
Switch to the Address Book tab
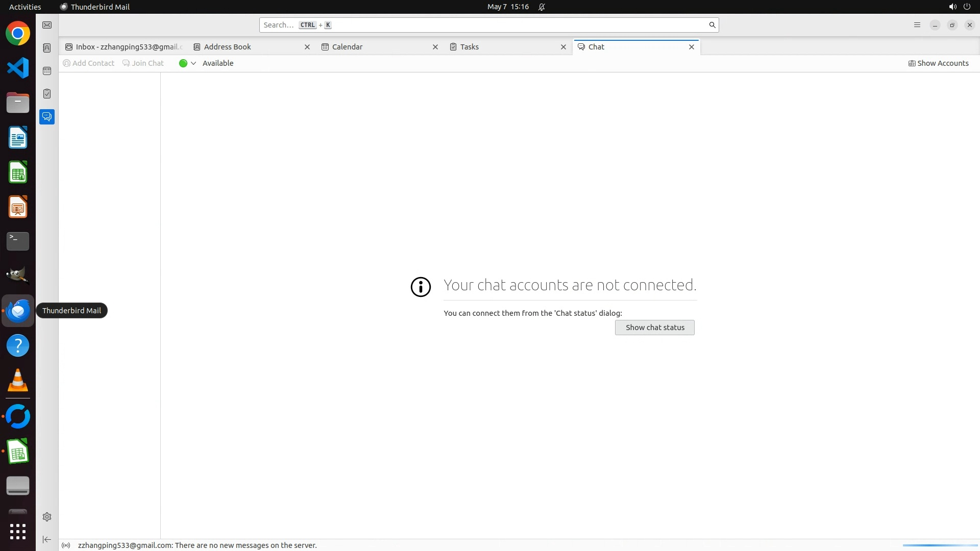coord(227,47)
